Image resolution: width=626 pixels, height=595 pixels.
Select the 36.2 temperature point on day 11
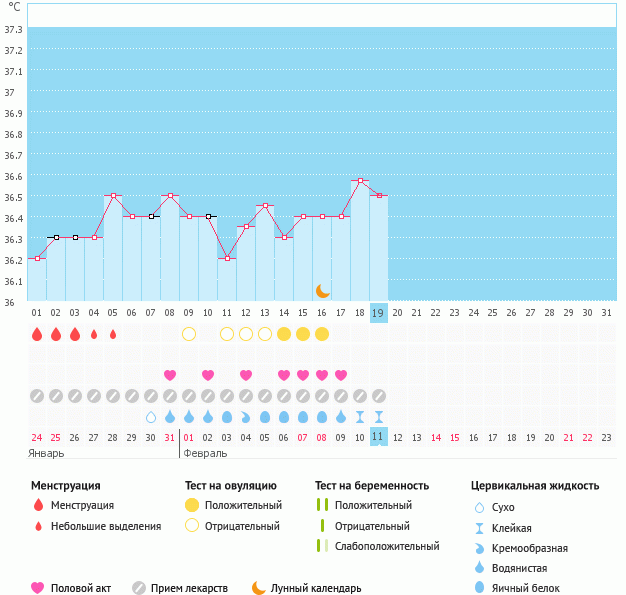tap(227, 258)
